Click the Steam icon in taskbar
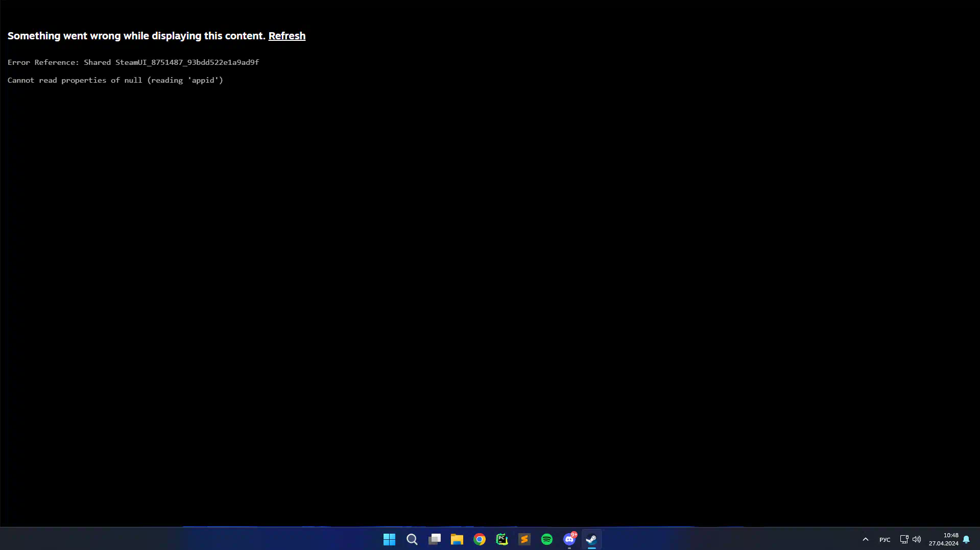The image size is (980, 550). tap(591, 539)
